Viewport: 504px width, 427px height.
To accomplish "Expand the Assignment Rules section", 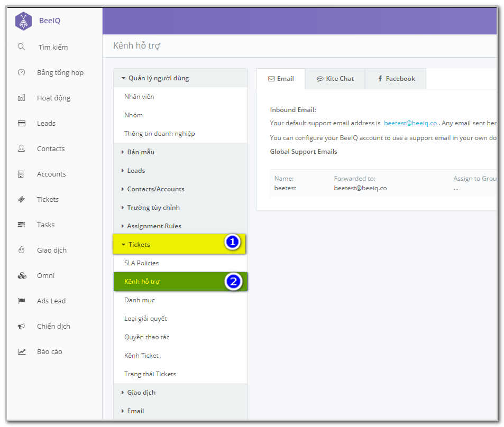I will click(181, 226).
